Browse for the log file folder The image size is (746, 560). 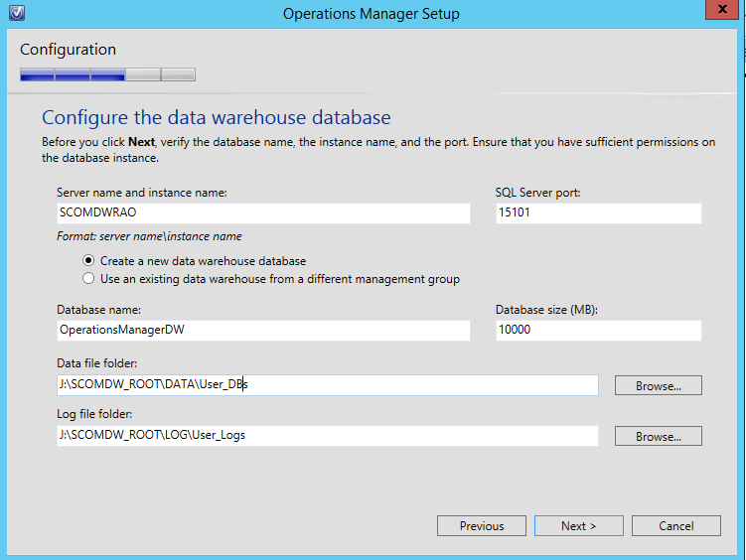[x=659, y=436]
